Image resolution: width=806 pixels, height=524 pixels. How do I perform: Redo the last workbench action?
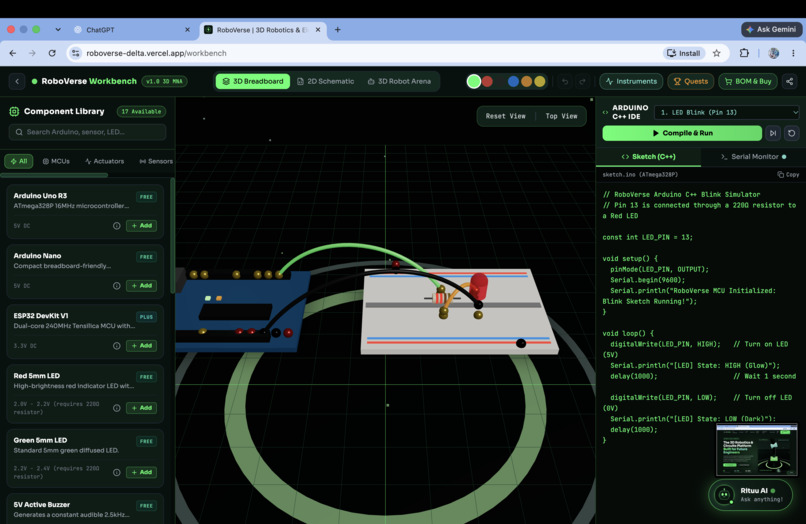click(x=582, y=81)
